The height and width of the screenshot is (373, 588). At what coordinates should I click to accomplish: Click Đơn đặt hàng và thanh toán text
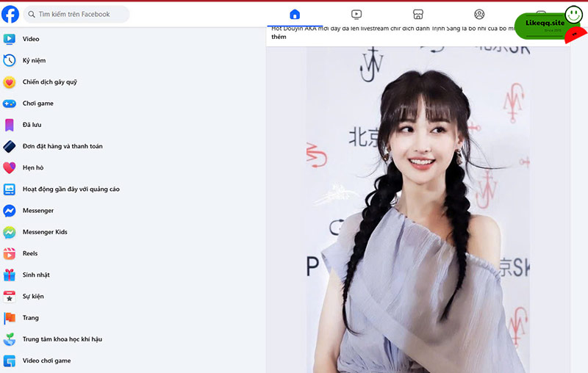[62, 146]
